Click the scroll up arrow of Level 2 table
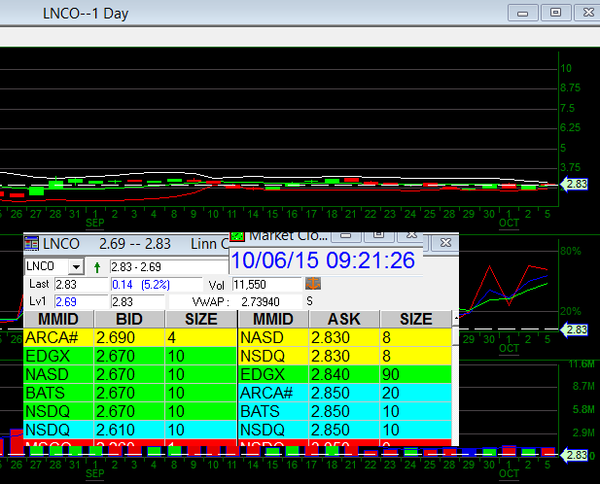Screen dimensions: 600x484 click(457, 318)
